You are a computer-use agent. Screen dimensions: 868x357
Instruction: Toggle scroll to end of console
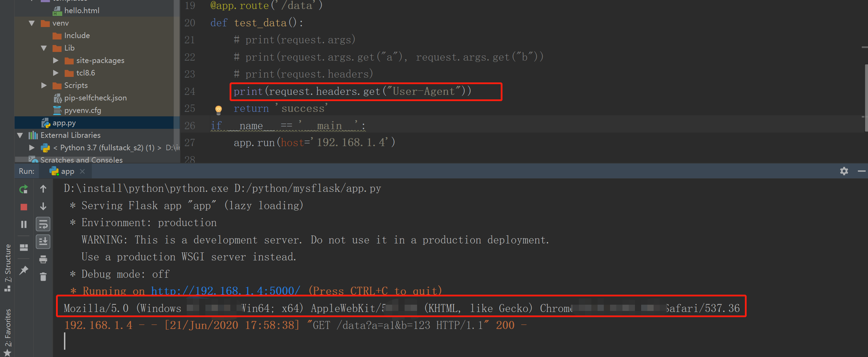(43, 241)
